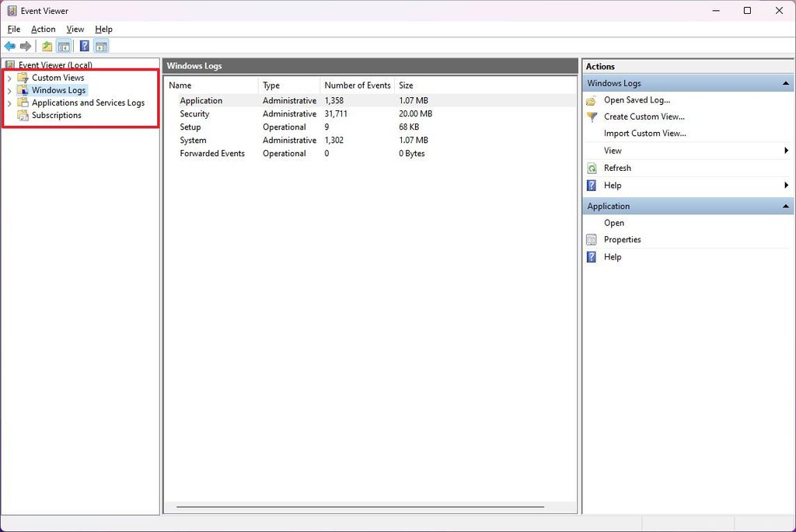This screenshot has width=796, height=532.
Task: Open a saved log via the toolbar icon
Action: 44,46
